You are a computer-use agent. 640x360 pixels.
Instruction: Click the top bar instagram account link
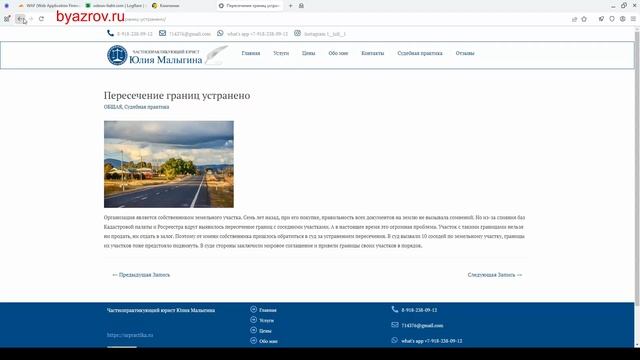[x=324, y=34]
